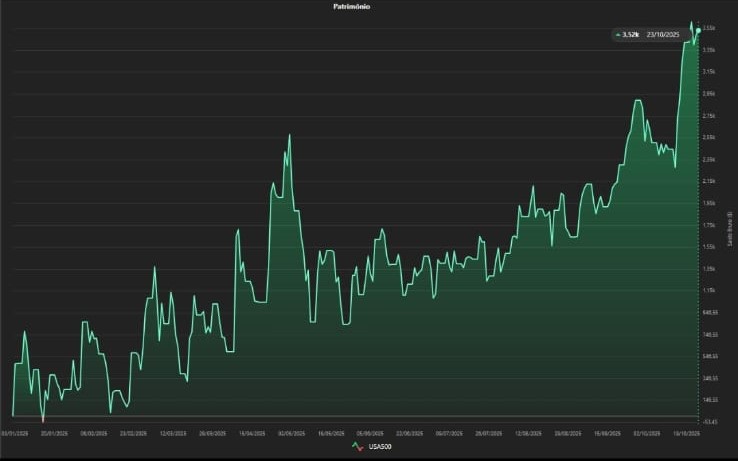
Task: Click the lowest dip of the line near chart start
Action: [42, 421]
